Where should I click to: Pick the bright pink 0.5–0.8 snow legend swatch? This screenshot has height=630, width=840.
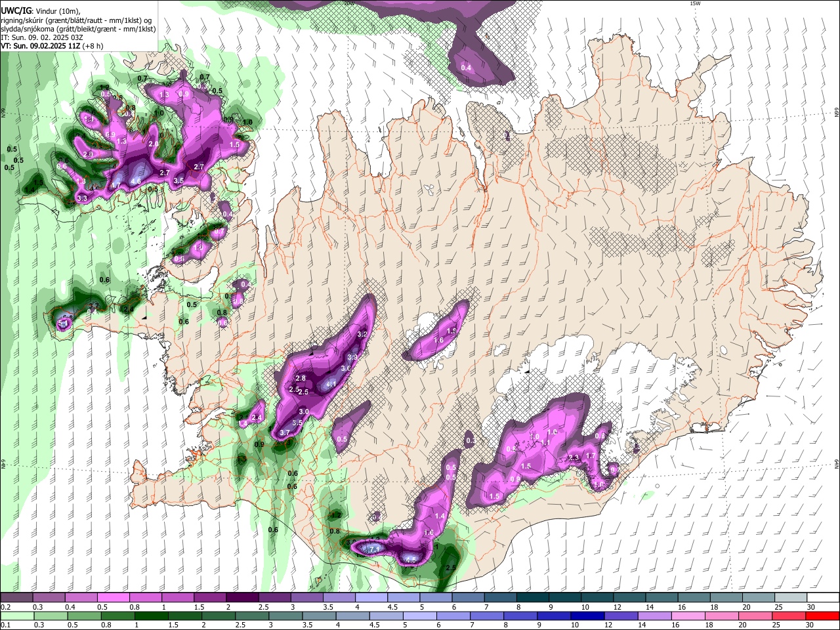pyautogui.click(x=113, y=598)
